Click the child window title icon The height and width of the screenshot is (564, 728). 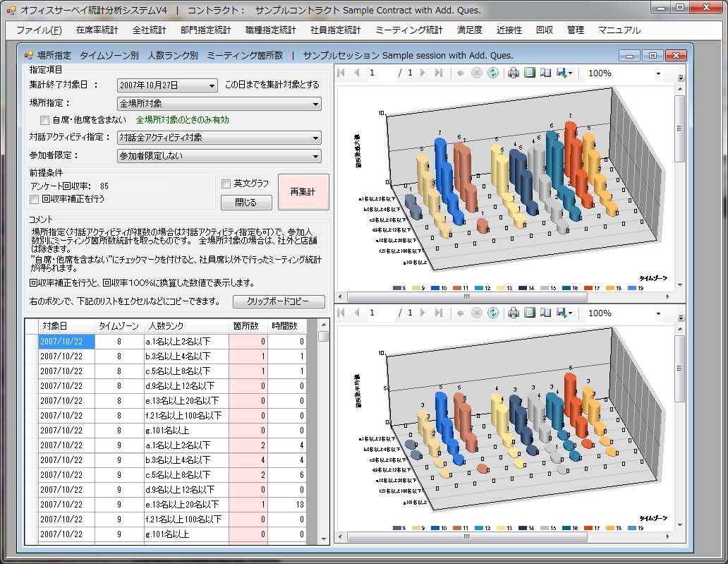click(x=29, y=55)
